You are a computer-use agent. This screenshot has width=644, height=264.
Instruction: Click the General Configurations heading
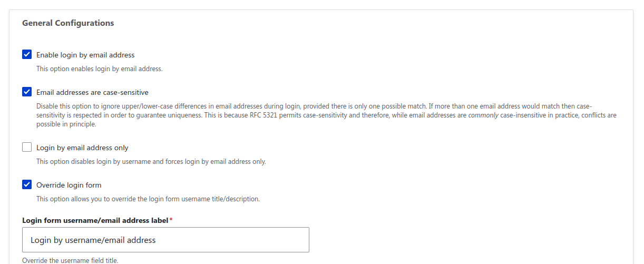(68, 23)
